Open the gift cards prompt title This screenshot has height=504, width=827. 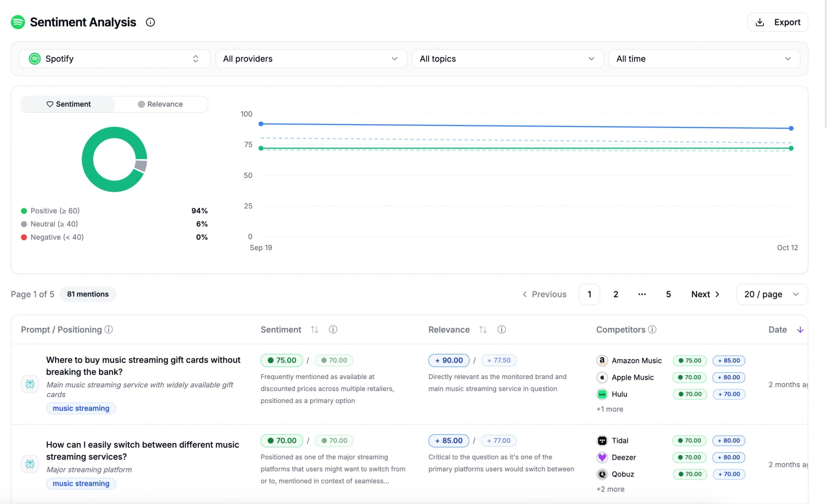143,366
